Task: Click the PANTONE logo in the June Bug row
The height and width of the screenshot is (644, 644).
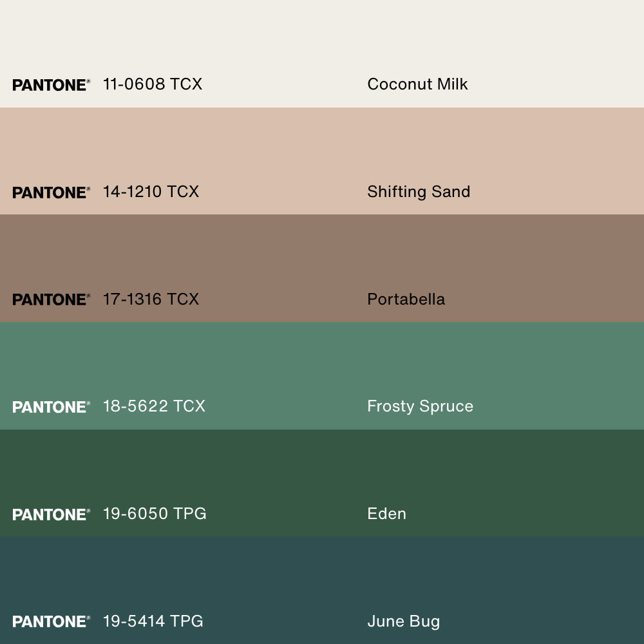Action: (51, 621)
